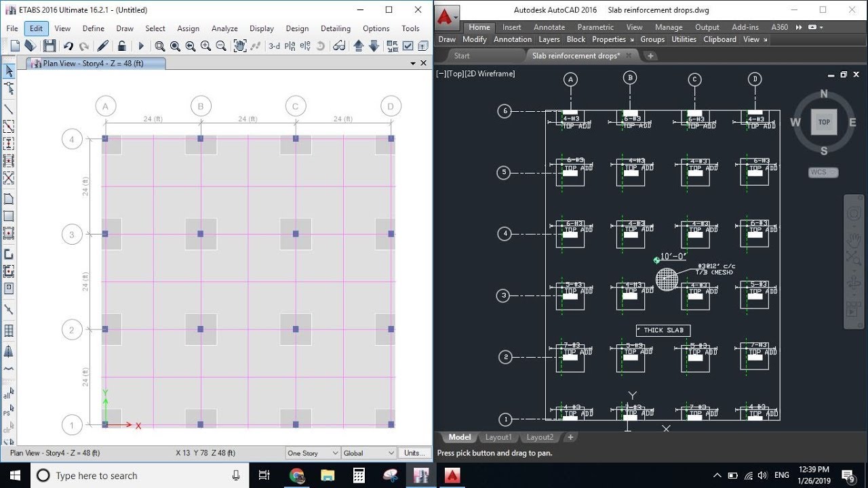Open the notification center in the taskbar
The width and height of the screenshot is (868, 488).
point(848,476)
